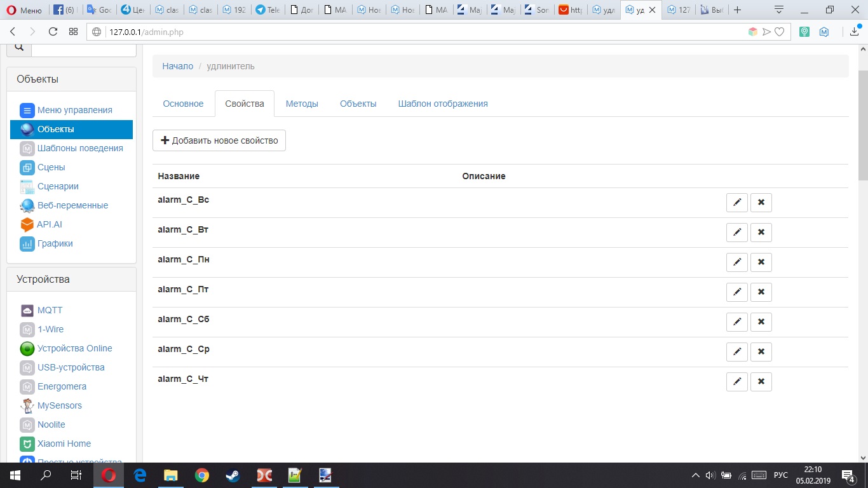
Task: Open Steam from the taskbar
Action: click(233, 475)
